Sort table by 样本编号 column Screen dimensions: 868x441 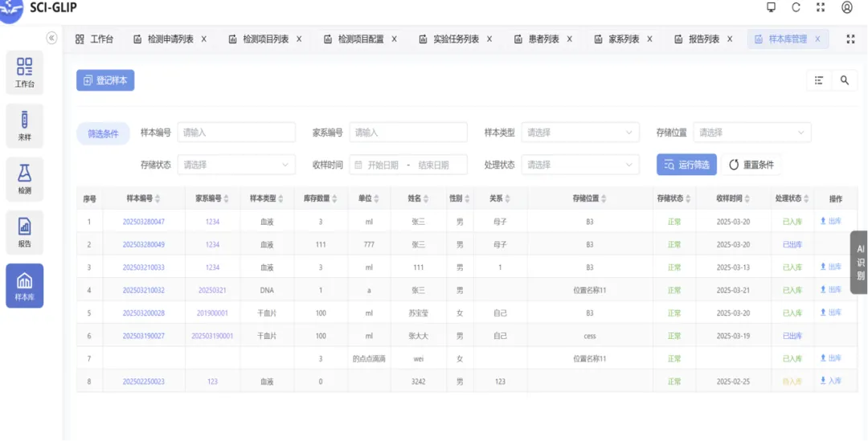pyautogui.click(x=158, y=198)
